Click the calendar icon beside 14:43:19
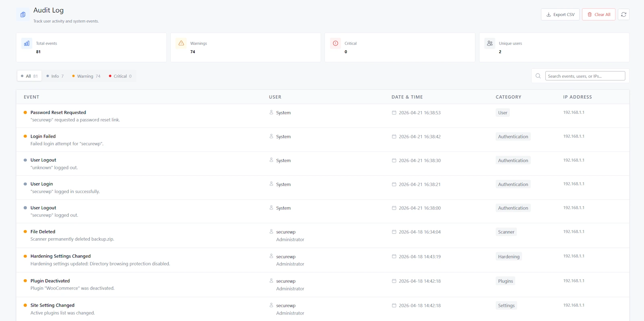The image size is (644, 321). click(x=394, y=256)
